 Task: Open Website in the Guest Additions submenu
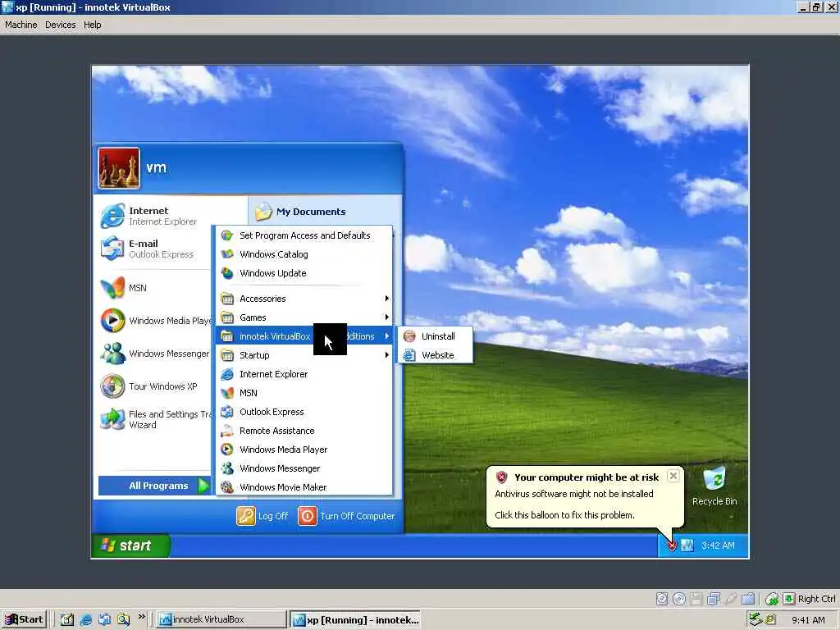coord(435,355)
